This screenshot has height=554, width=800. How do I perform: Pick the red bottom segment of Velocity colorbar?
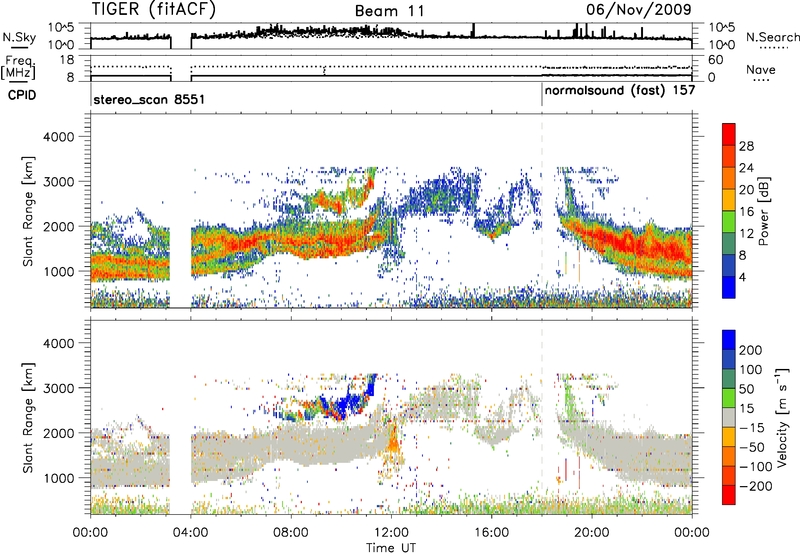click(729, 495)
